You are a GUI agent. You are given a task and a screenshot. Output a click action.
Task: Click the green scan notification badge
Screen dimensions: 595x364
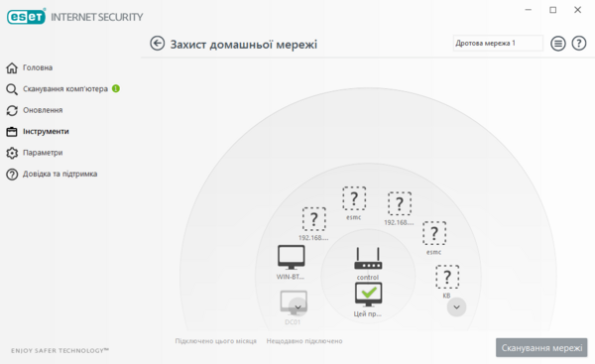[116, 88]
